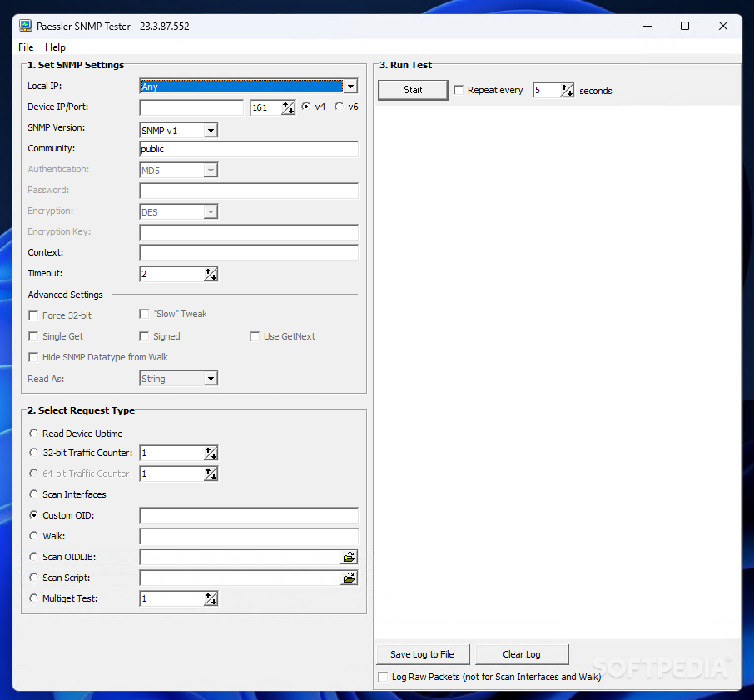
Task: Select the Walk radio button
Action: pos(33,535)
